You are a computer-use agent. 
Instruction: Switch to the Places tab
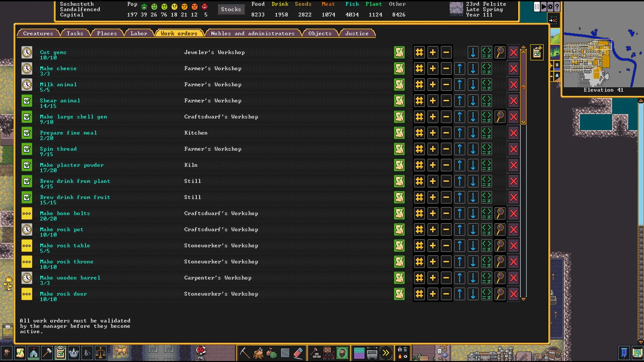click(107, 33)
